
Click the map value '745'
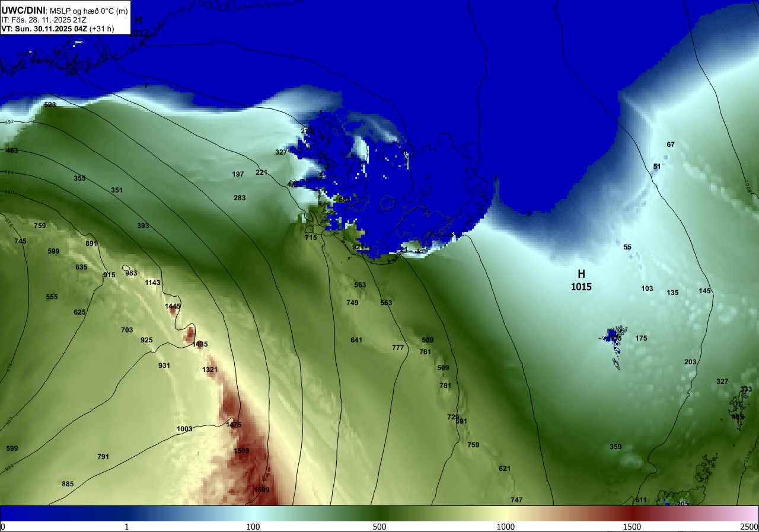coord(20,241)
